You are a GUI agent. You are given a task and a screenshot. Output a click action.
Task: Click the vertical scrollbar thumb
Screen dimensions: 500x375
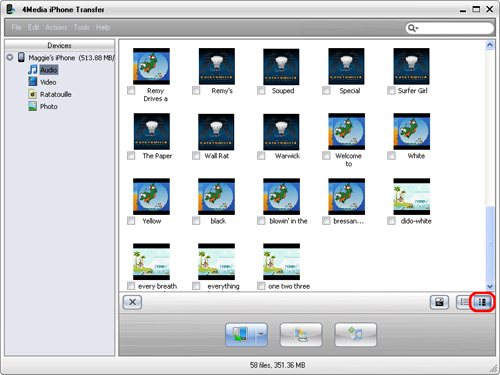tap(490, 243)
